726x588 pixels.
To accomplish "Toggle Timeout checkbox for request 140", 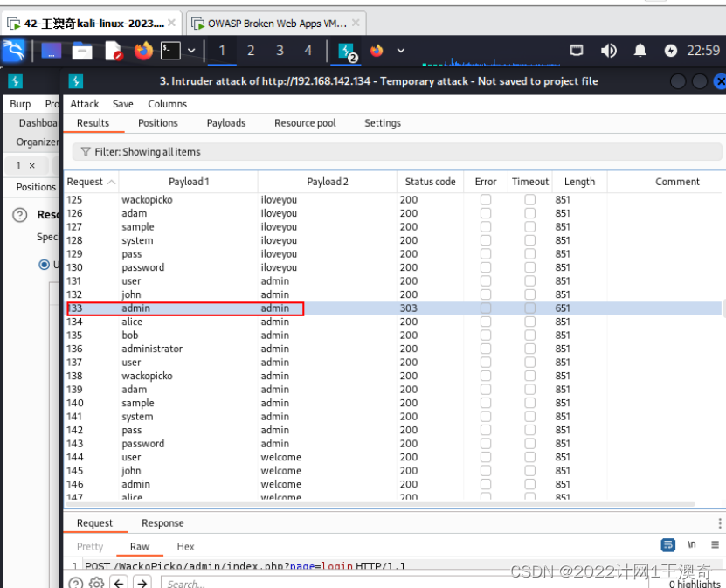I will click(529, 403).
